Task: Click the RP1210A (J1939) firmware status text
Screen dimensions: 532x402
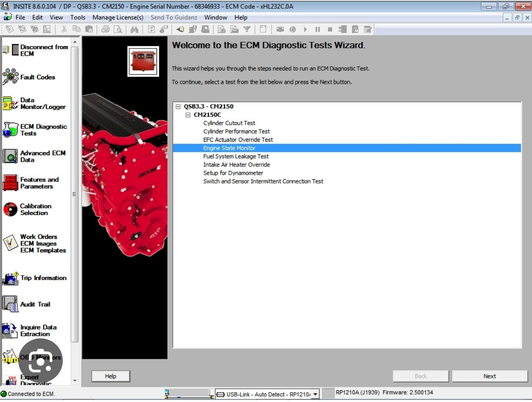Action: click(384, 392)
